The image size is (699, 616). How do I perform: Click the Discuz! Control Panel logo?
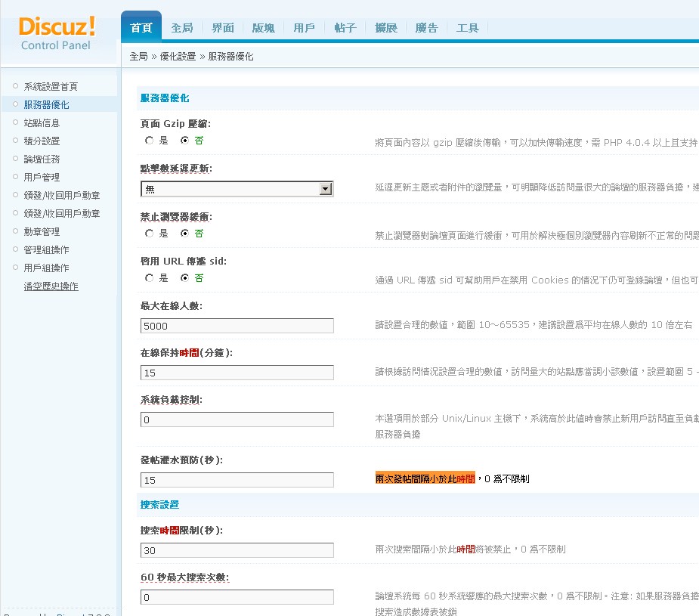[57, 33]
